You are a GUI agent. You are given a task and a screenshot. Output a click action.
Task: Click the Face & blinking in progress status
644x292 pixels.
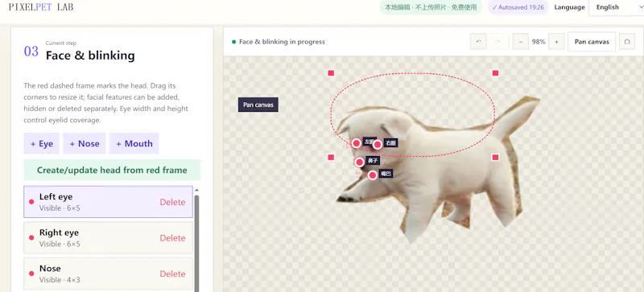[279, 42]
